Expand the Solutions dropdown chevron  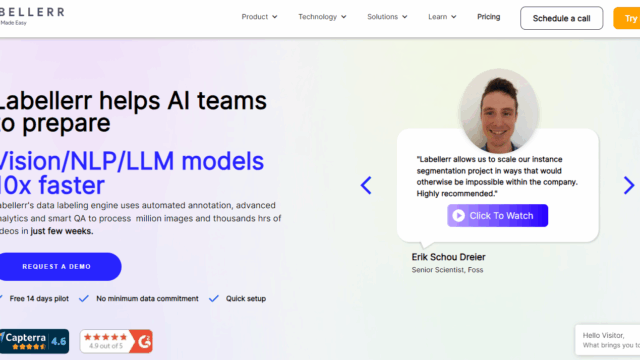click(x=404, y=17)
